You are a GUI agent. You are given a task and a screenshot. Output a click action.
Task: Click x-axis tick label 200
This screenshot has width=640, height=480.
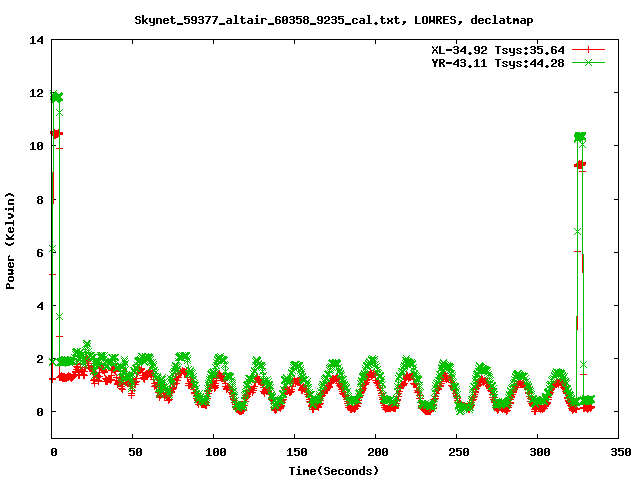pos(378,452)
